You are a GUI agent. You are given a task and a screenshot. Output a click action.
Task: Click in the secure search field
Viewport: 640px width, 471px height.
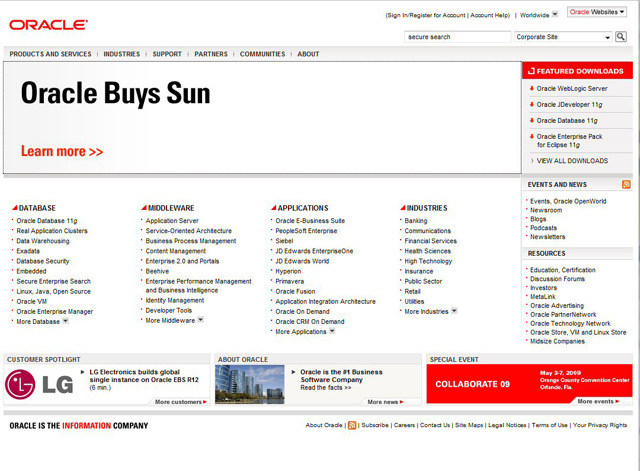click(x=458, y=37)
